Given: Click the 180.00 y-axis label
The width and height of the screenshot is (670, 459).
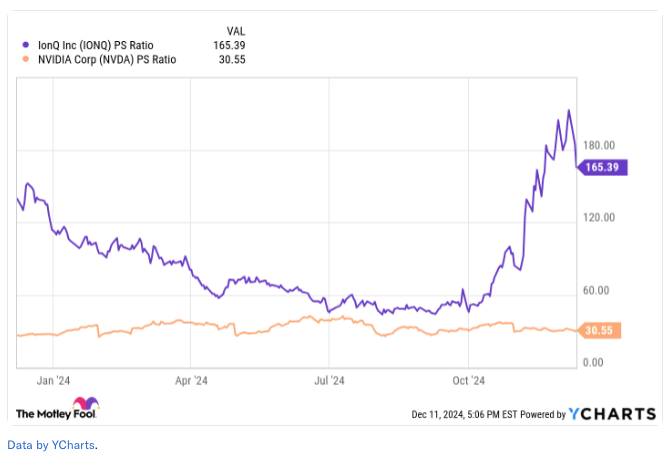Looking at the screenshot, I should 599,145.
